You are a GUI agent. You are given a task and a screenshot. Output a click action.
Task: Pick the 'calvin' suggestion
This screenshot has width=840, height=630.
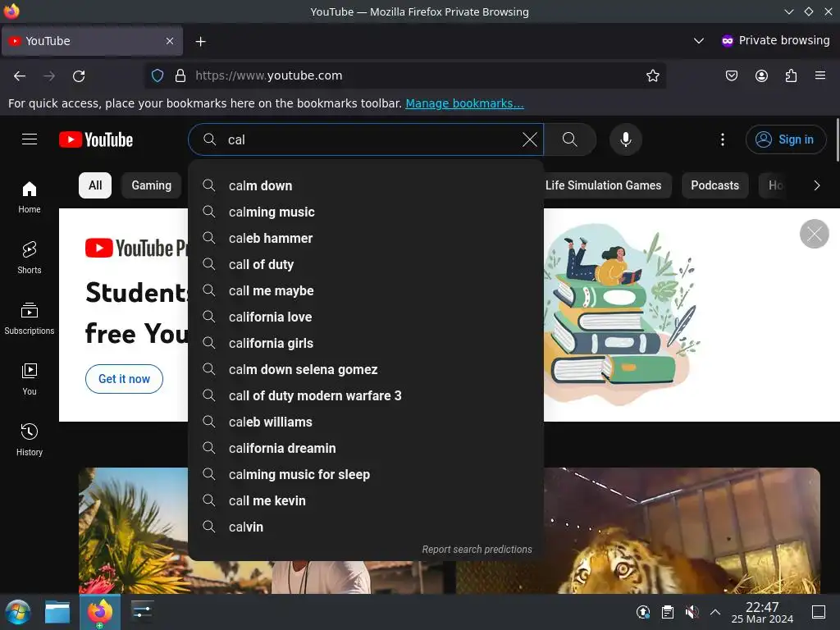pyautogui.click(x=366, y=527)
